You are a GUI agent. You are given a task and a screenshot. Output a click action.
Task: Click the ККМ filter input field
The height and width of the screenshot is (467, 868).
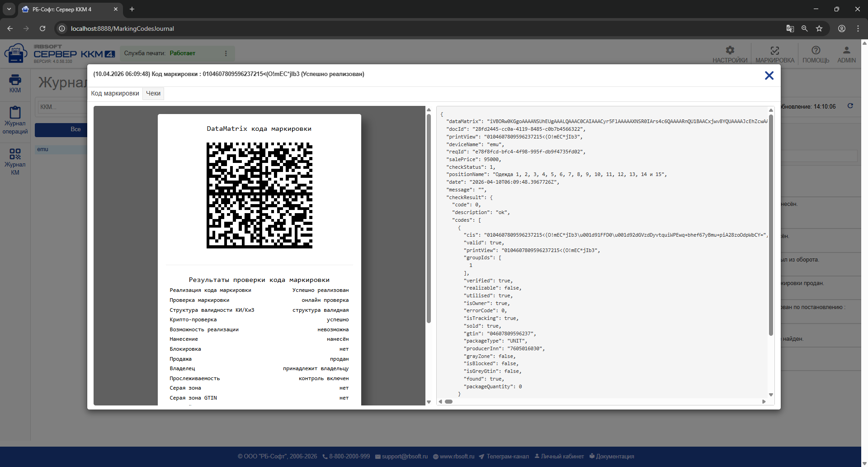62,107
